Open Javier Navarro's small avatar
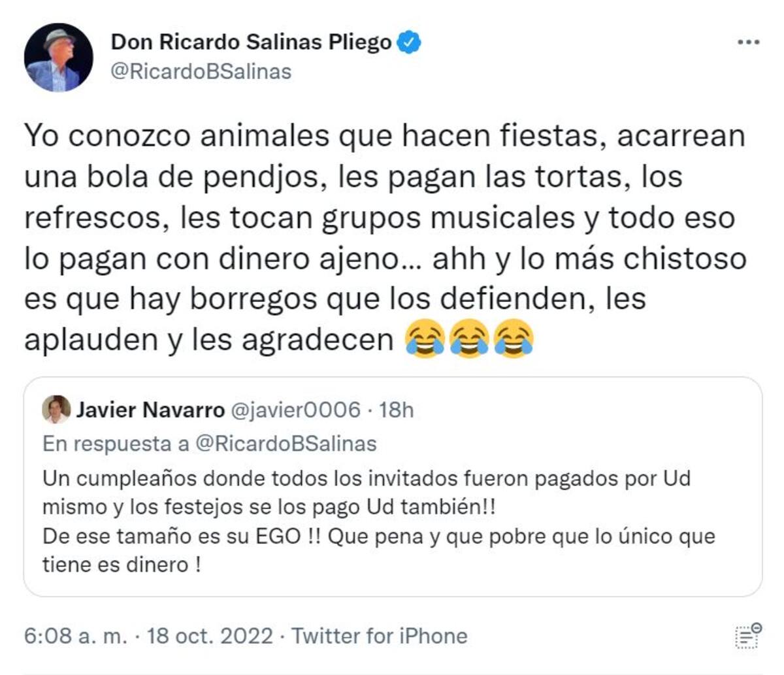The width and height of the screenshot is (784, 675). point(56,410)
